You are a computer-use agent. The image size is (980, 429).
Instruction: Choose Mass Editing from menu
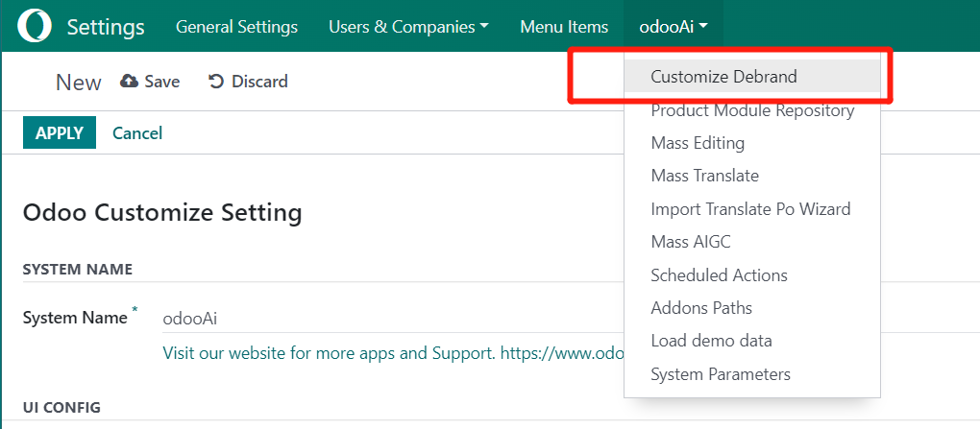click(x=698, y=143)
